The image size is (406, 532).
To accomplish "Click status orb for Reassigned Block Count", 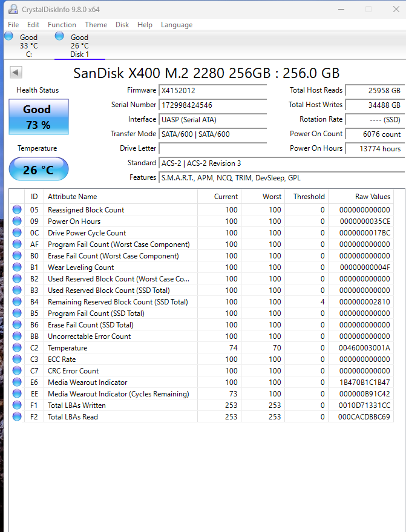I will coord(17,209).
